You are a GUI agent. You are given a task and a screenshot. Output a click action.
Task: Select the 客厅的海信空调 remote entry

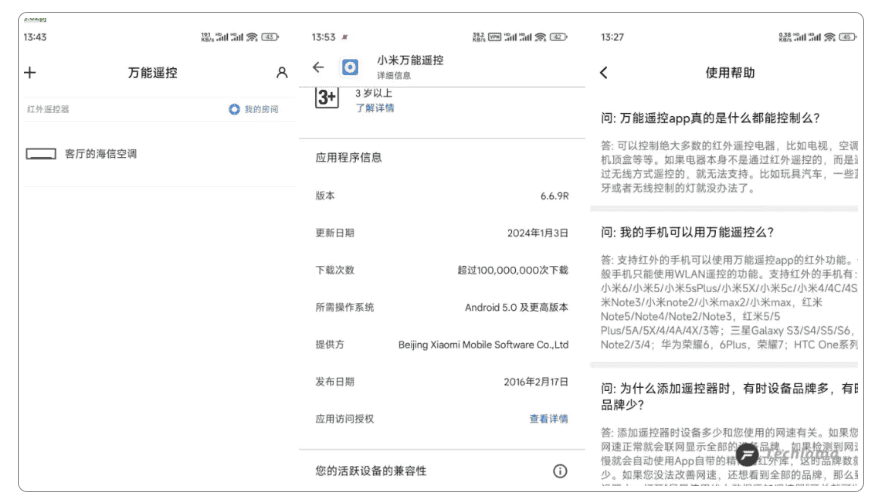[159, 153]
